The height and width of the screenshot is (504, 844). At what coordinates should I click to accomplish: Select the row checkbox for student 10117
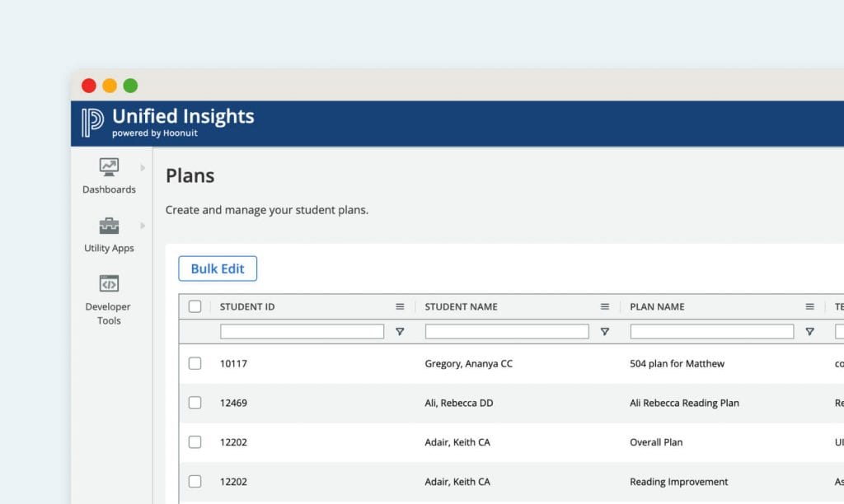coord(195,363)
